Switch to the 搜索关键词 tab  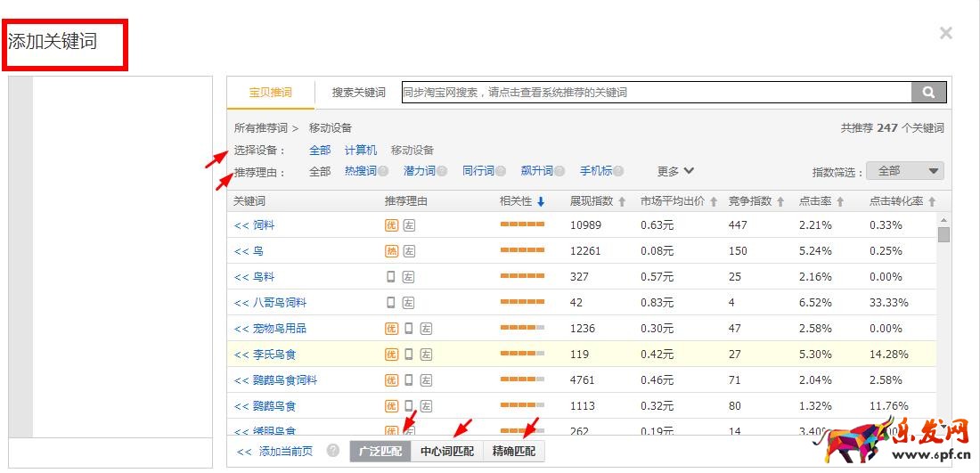click(358, 93)
